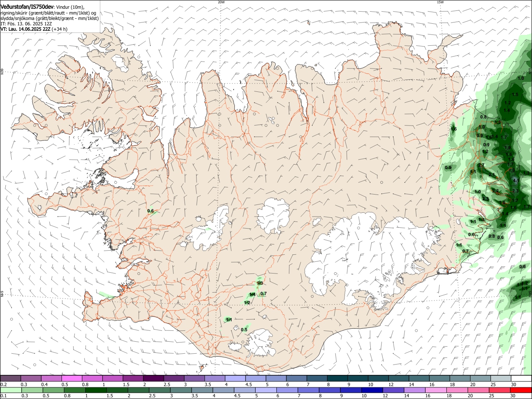
Task: Pick lower legend green swatch between 0.5 and 0.8
Action: (53, 390)
